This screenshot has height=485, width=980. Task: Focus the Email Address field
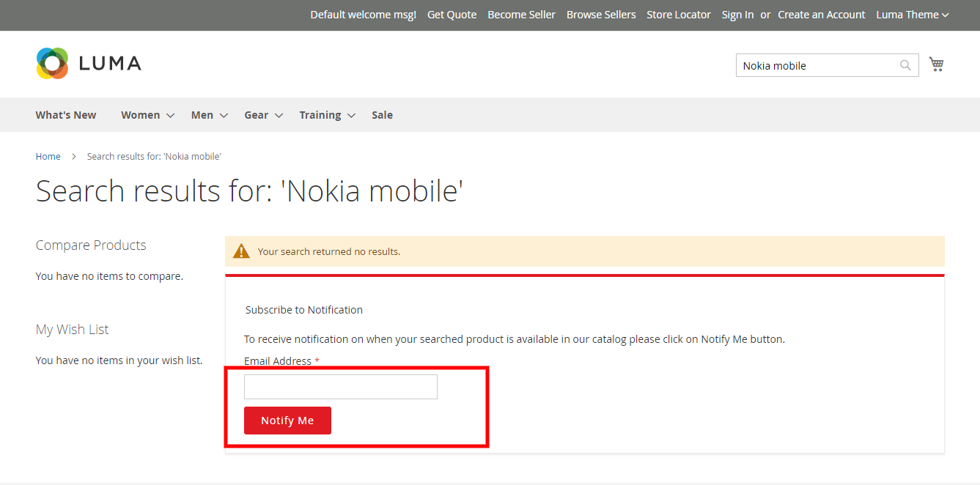pos(341,387)
